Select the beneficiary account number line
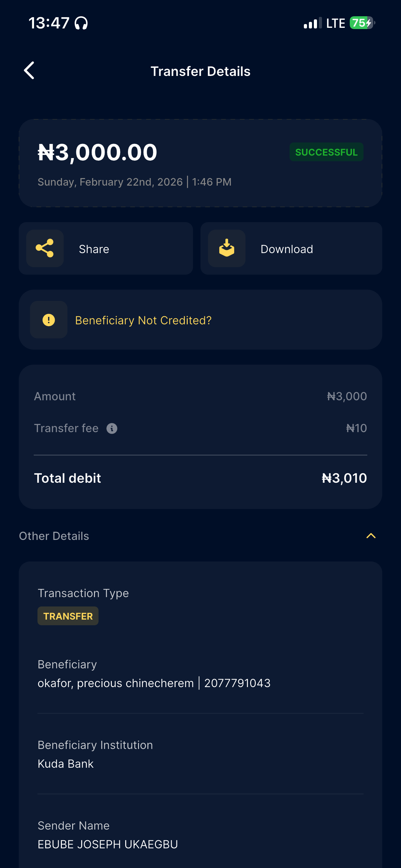Screen dimensions: 401x868 click(154, 683)
